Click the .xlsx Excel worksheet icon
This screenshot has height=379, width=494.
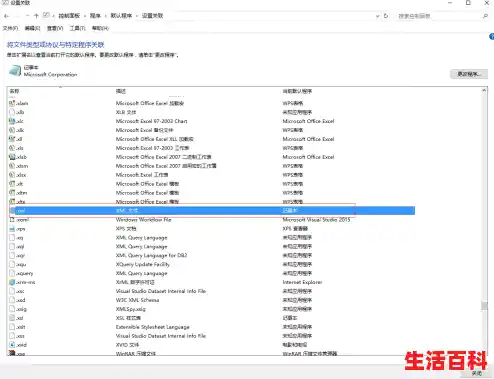click(12, 175)
